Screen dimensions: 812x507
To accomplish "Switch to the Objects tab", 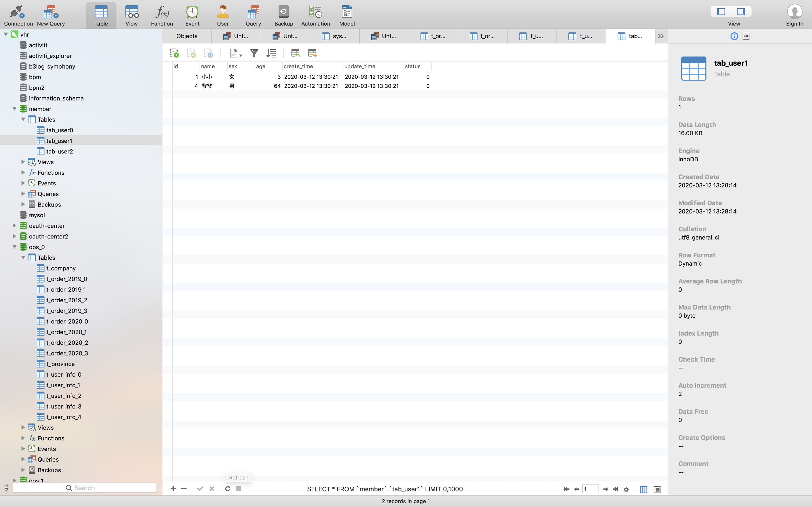I will 187,36.
